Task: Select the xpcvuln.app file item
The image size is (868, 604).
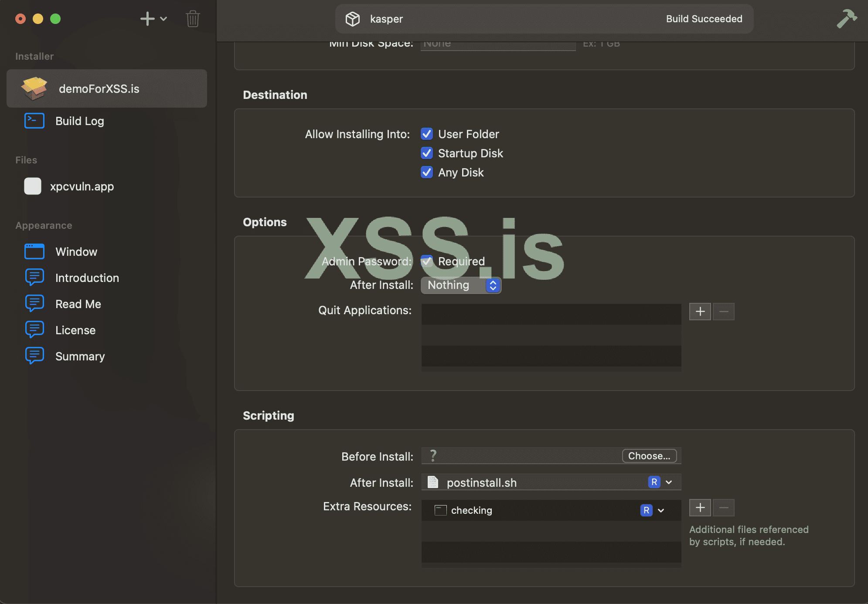Action: [x=82, y=186]
